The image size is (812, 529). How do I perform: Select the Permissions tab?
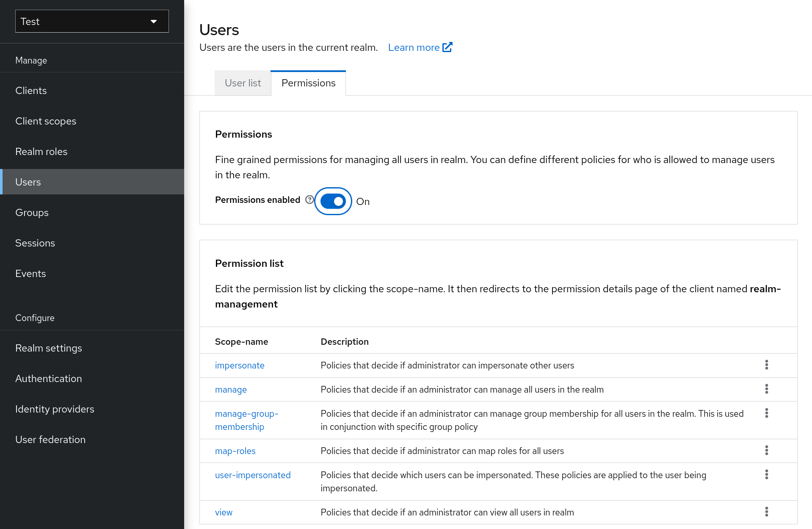[308, 83]
